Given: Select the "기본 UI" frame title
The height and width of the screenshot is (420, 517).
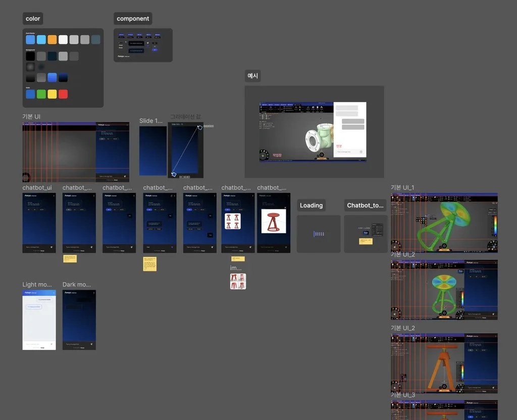Looking at the screenshot, I should (31, 117).
